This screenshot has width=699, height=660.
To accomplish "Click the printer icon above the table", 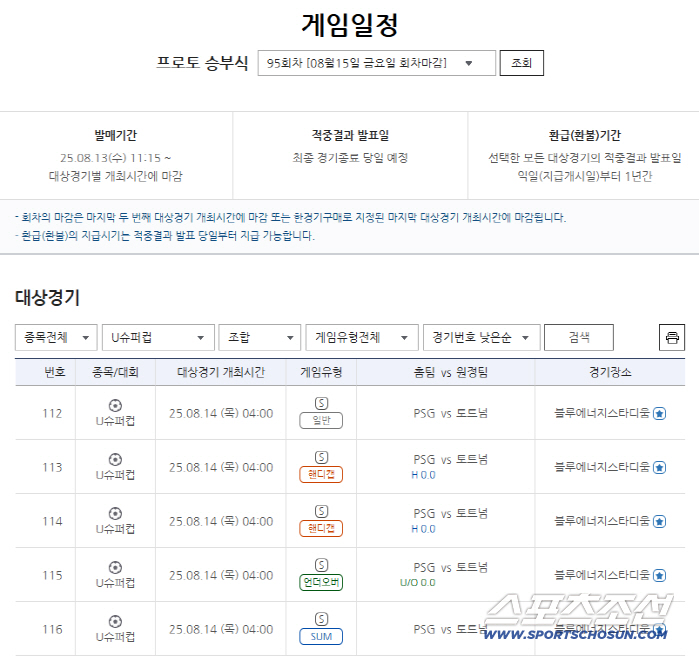I will click(x=672, y=338).
